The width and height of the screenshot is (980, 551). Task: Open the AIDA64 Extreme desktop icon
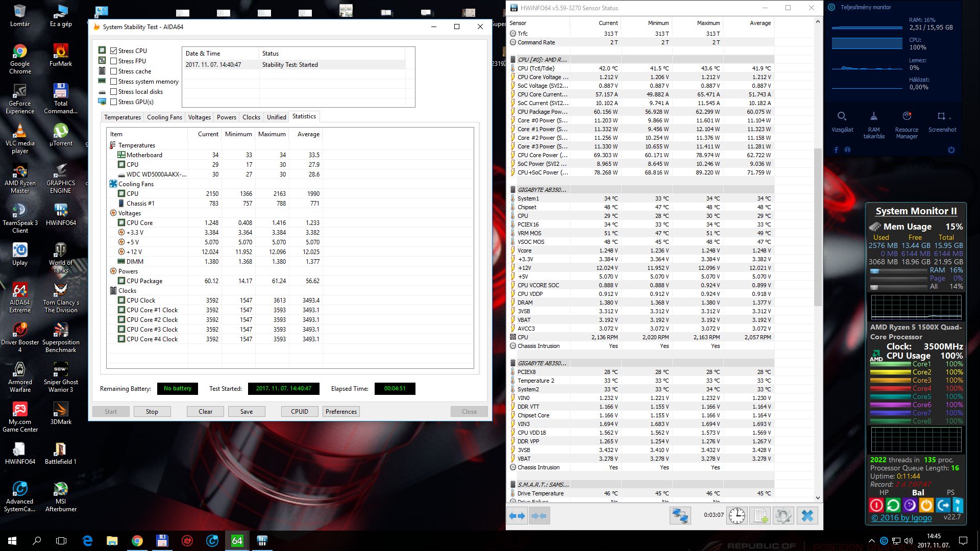click(x=20, y=298)
